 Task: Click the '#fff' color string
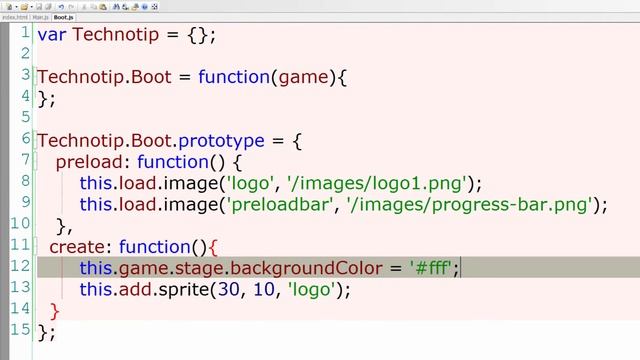pyautogui.click(x=430, y=269)
